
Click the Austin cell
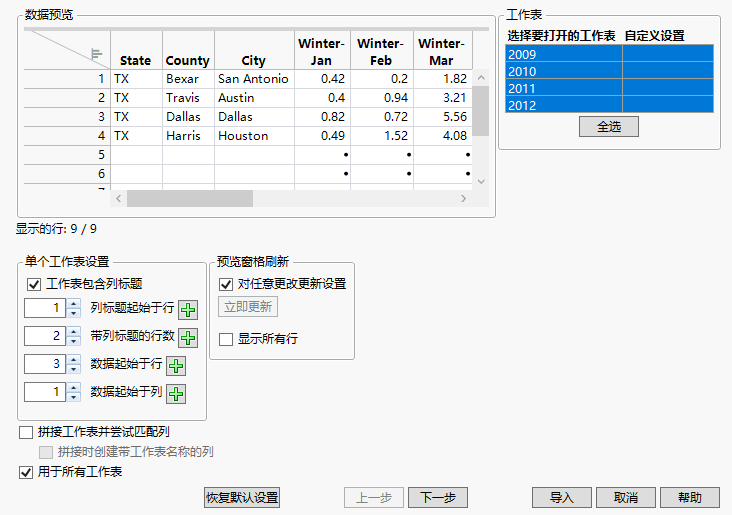(254, 98)
